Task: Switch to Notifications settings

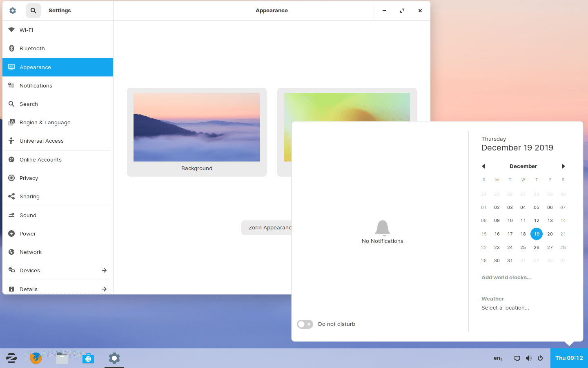Action: (x=36, y=85)
